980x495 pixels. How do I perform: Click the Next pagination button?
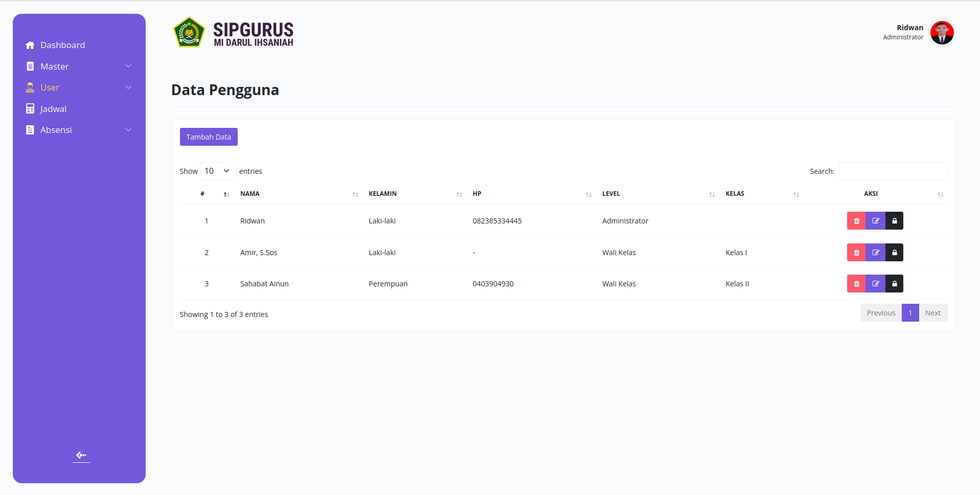click(933, 313)
